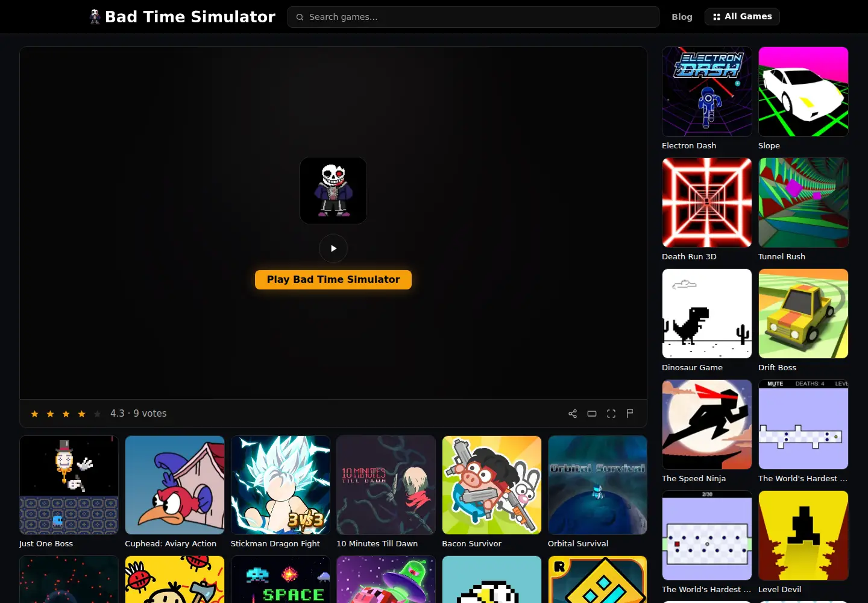Click the Drift Boss title text
The width and height of the screenshot is (868, 603).
tap(777, 368)
